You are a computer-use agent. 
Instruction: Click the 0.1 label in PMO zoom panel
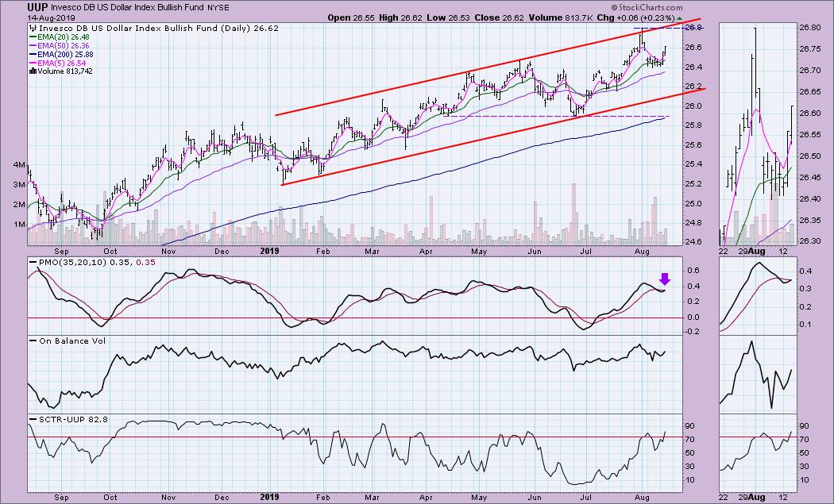pos(805,325)
